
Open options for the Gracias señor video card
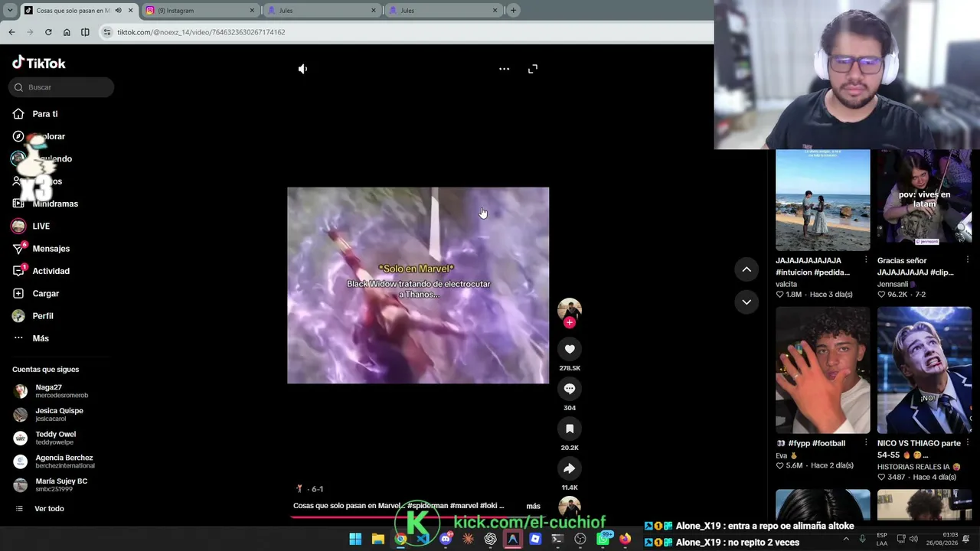[x=967, y=260]
